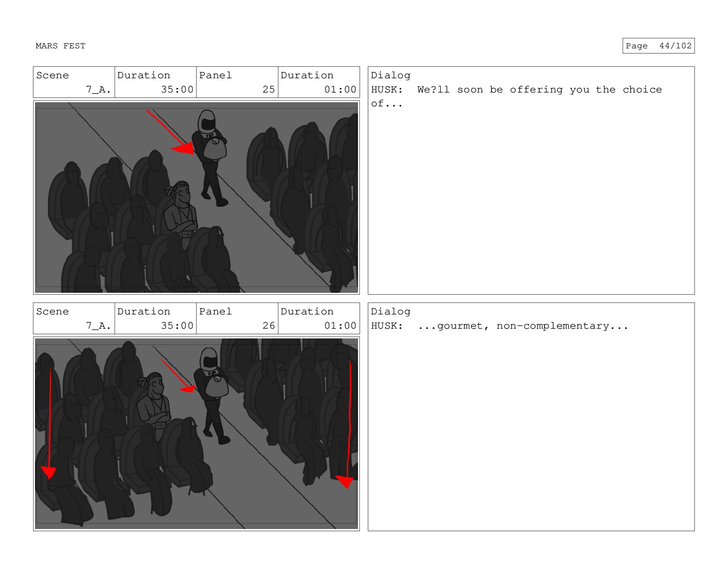Click dialog line 'We?ll soon be offering you the choice'
The width and height of the screenshot is (728, 564).
(x=539, y=90)
